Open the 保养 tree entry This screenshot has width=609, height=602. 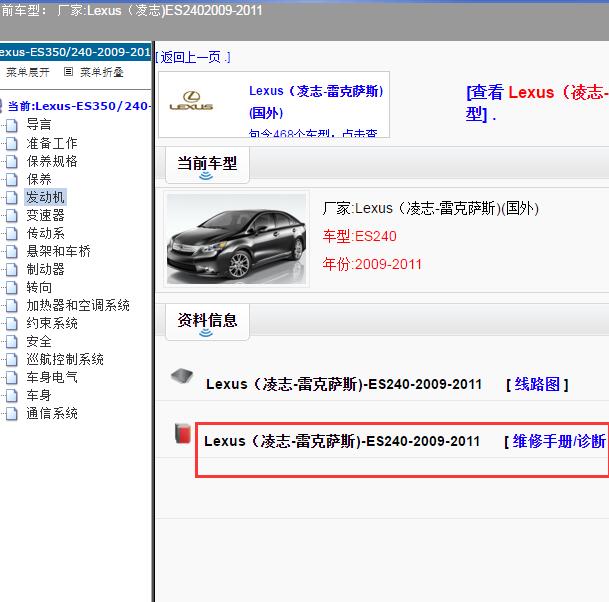(x=39, y=179)
